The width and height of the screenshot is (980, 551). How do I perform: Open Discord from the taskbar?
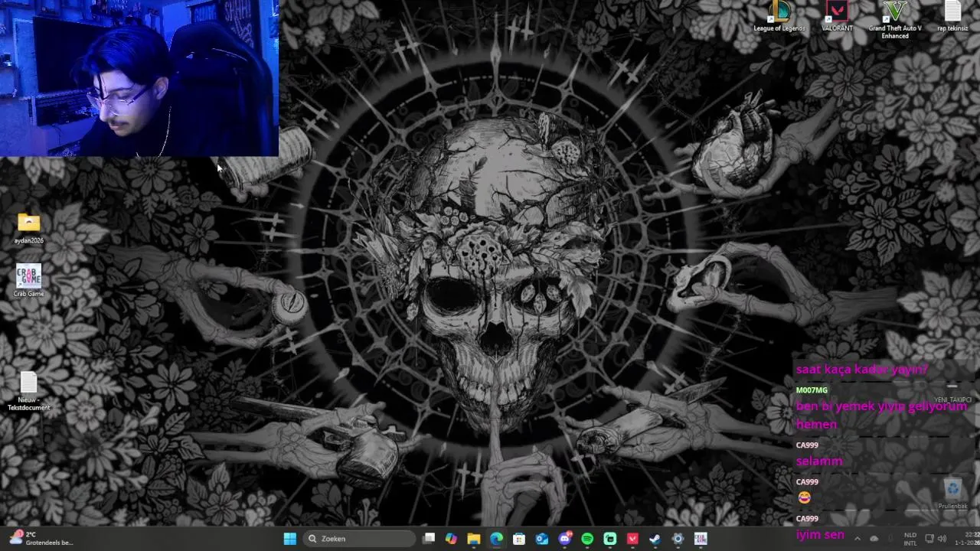565,539
